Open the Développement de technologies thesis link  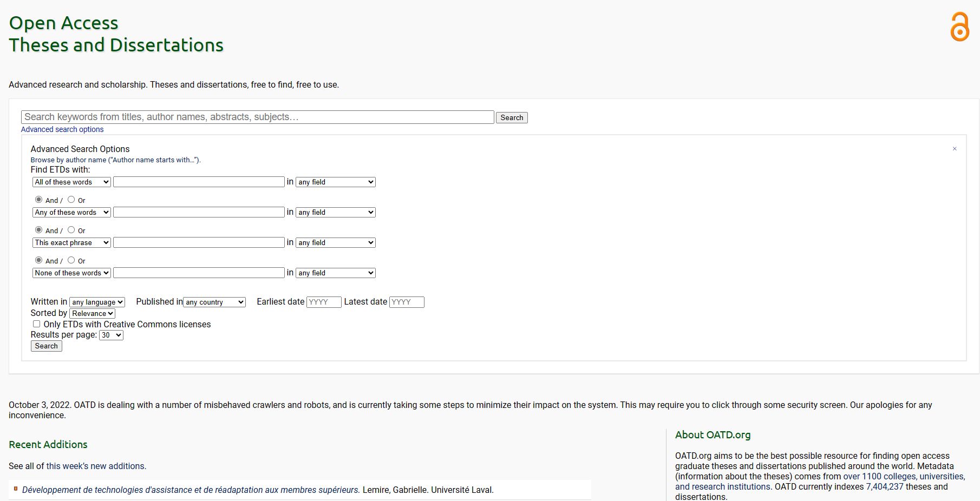click(191, 490)
